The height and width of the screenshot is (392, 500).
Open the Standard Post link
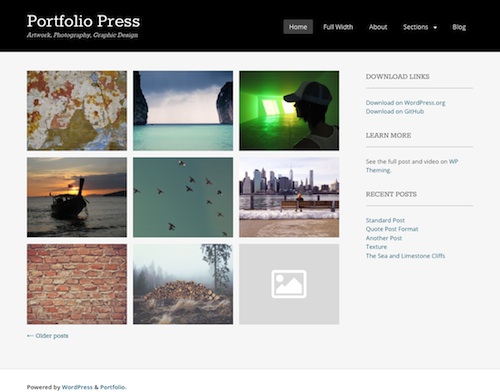pos(385,220)
